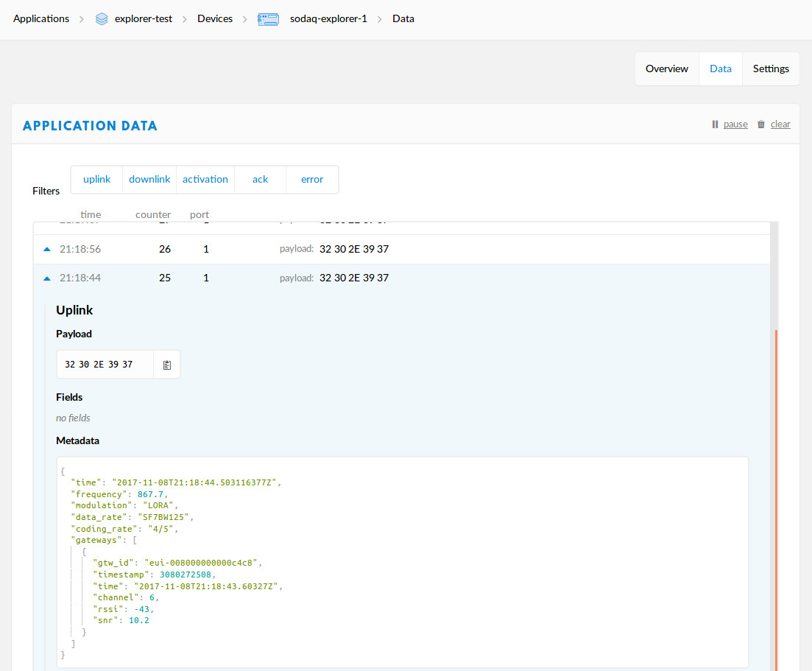
Task: Click the port column header
Action: [200, 214]
